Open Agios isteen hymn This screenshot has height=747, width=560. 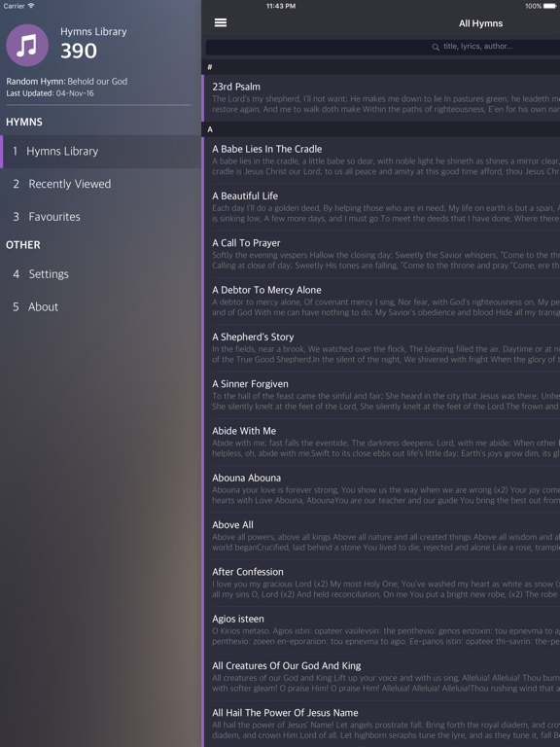pyautogui.click(x=381, y=630)
